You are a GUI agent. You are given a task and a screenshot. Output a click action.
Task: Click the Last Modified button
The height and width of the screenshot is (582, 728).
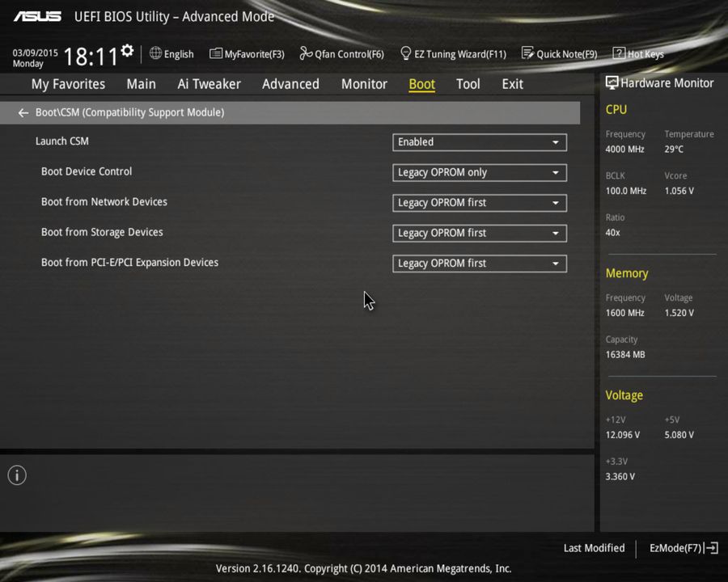(x=594, y=548)
